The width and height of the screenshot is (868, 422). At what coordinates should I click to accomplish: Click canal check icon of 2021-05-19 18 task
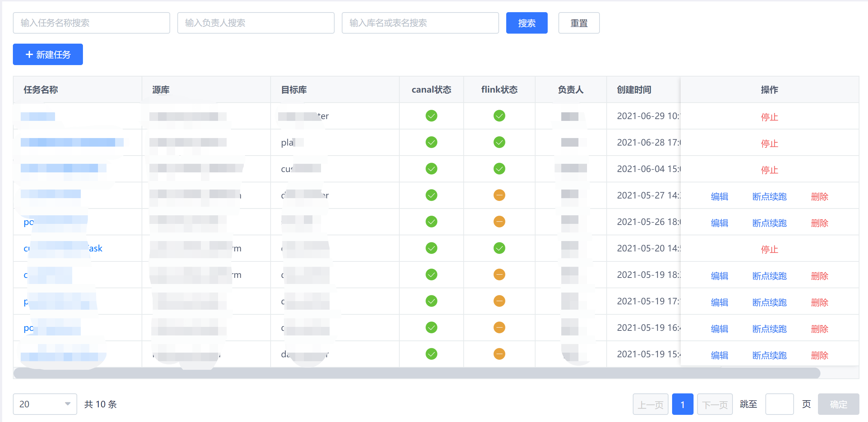point(431,275)
